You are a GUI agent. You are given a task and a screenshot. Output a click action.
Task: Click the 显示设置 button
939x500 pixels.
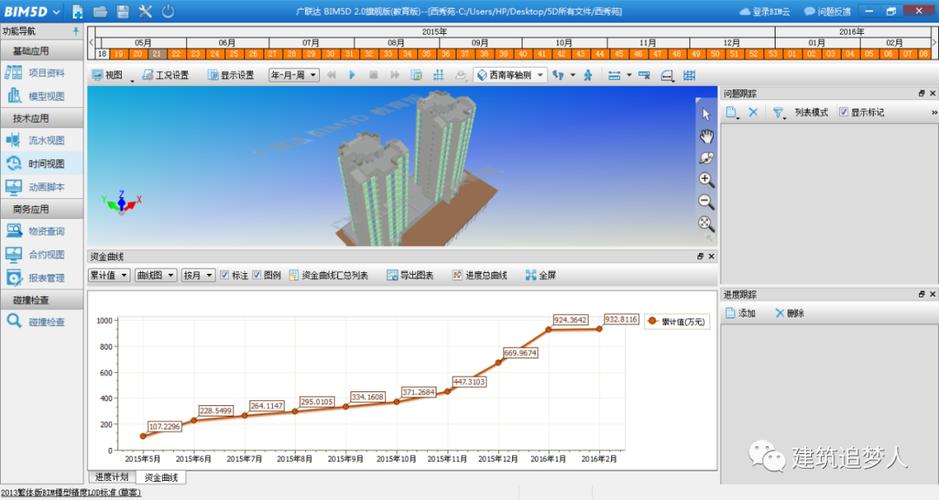[231, 75]
